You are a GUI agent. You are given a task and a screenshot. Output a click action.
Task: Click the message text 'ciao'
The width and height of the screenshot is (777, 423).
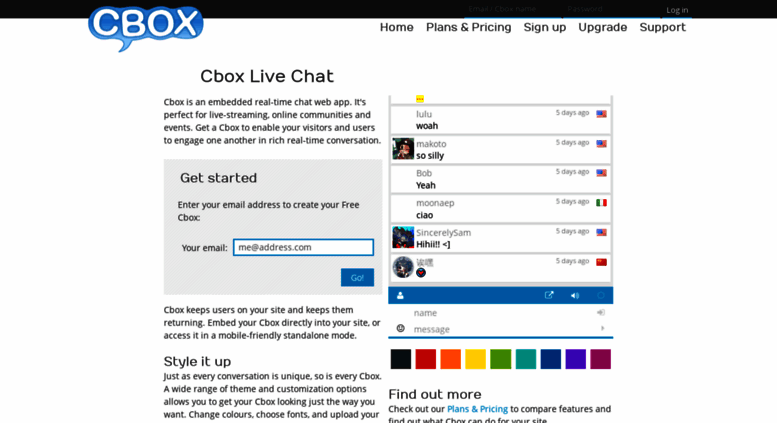point(424,215)
